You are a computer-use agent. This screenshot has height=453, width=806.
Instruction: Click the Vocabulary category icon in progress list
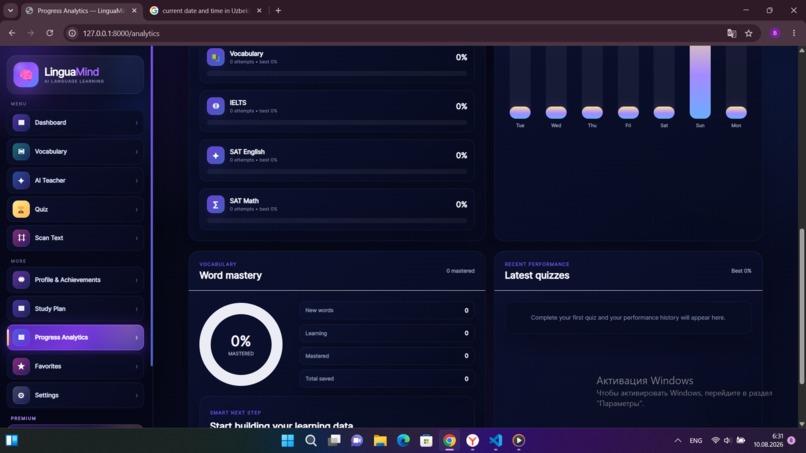pyautogui.click(x=215, y=57)
